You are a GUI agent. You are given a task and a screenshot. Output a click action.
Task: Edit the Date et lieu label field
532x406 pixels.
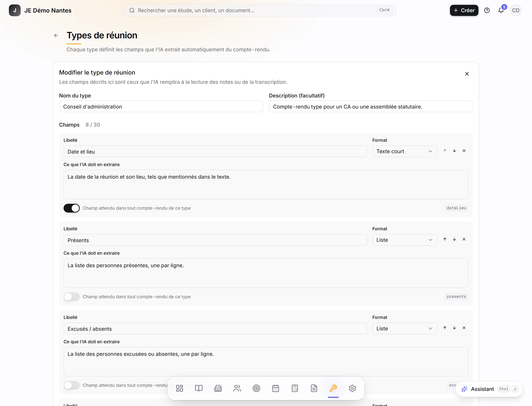click(216, 151)
